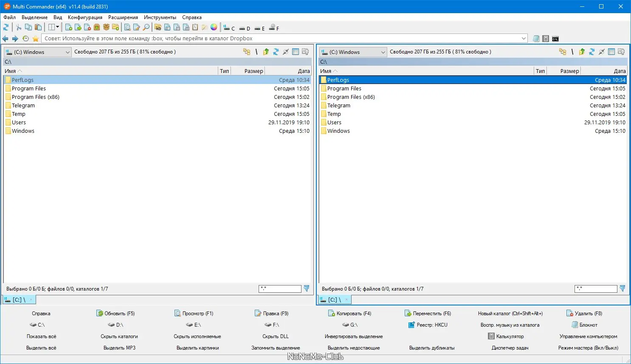Screen dimensions: 631x364
Task: Click the file icon with red minus
Action: pos(87,28)
